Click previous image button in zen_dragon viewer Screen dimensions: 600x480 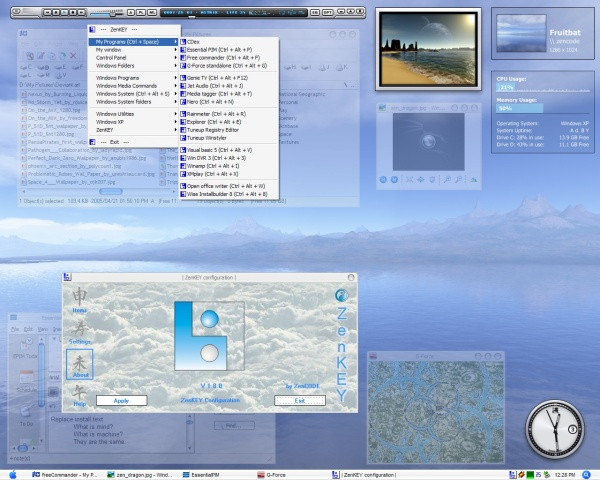point(383,179)
